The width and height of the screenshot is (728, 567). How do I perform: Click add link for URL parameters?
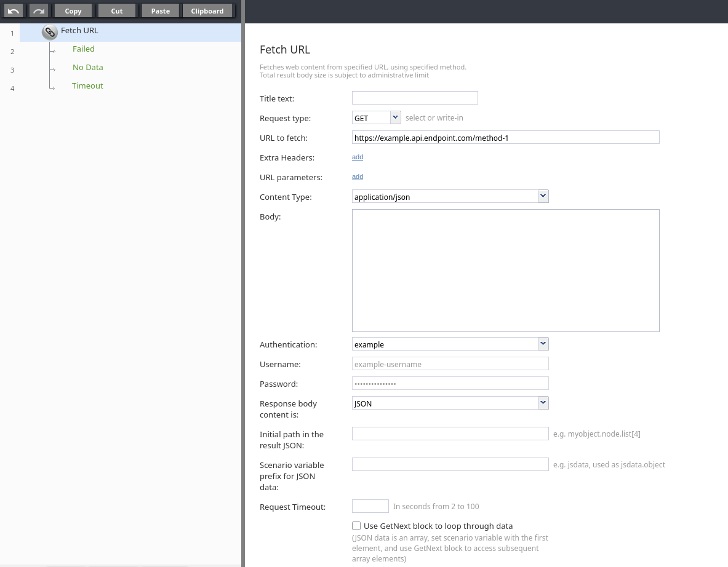358,177
